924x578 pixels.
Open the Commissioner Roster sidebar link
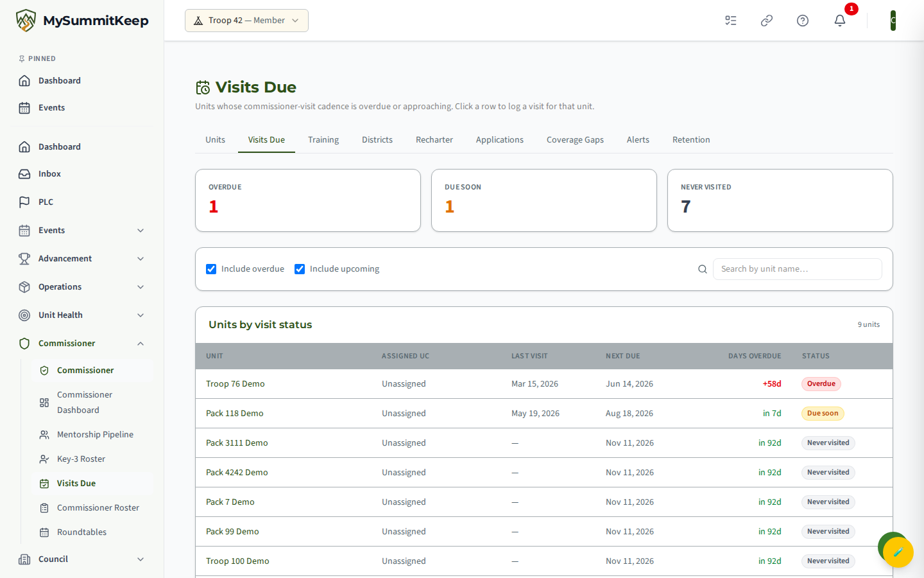92,508
